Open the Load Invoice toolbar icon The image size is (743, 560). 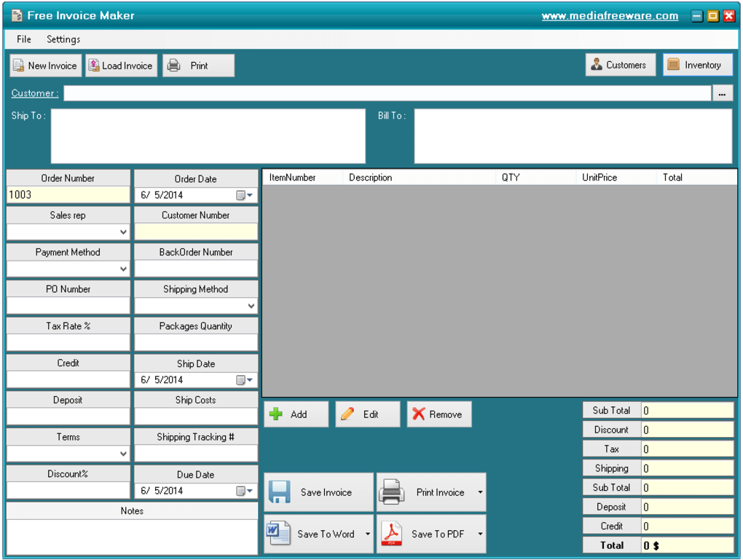click(94, 65)
